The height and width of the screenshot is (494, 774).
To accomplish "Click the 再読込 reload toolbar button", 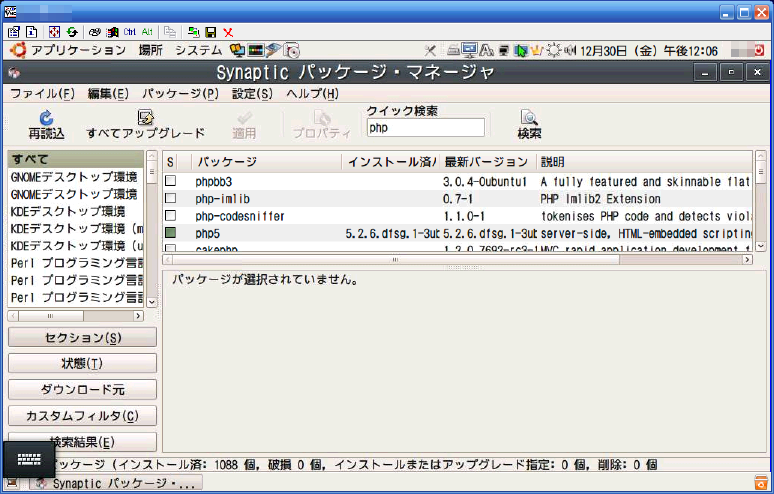I will tap(46, 125).
